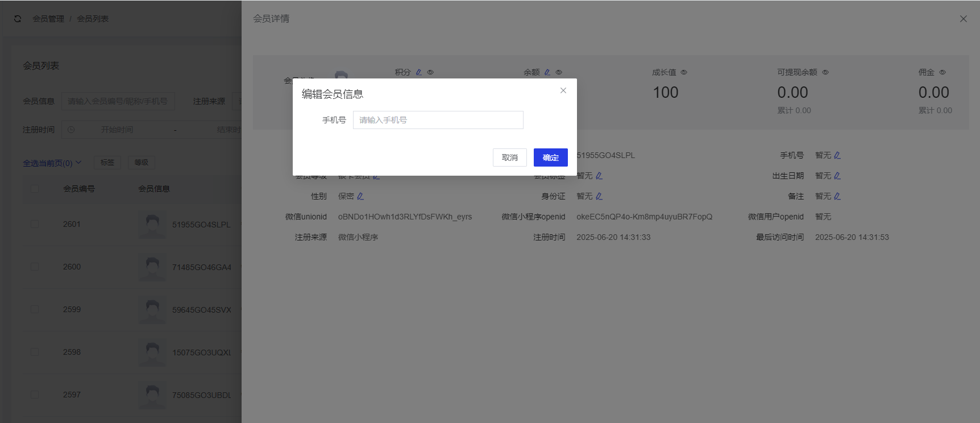Click the 成长值 value 100

point(666,92)
